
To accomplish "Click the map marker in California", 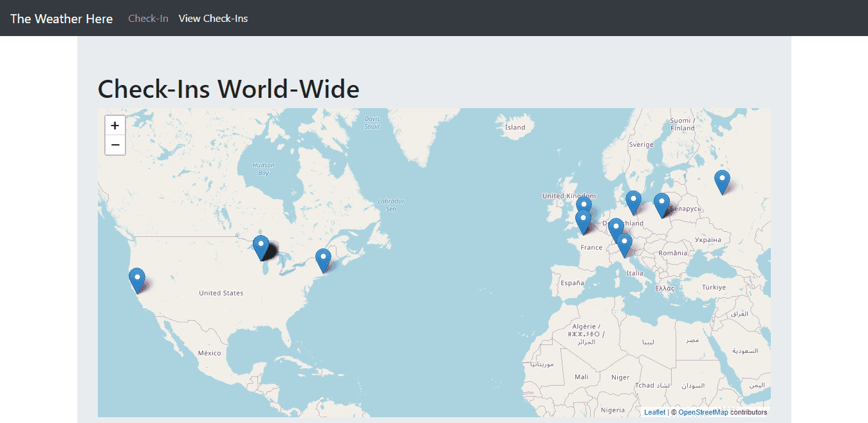I will tap(137, 279).
